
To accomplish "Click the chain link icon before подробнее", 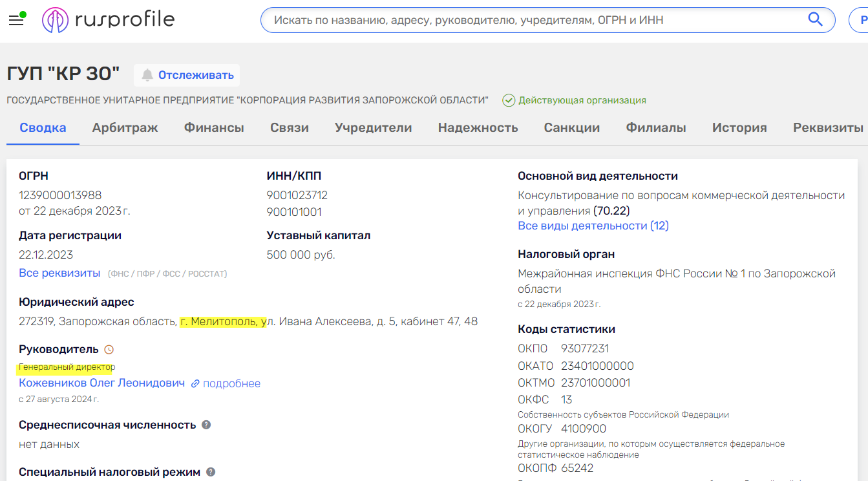I will point(196,383).
